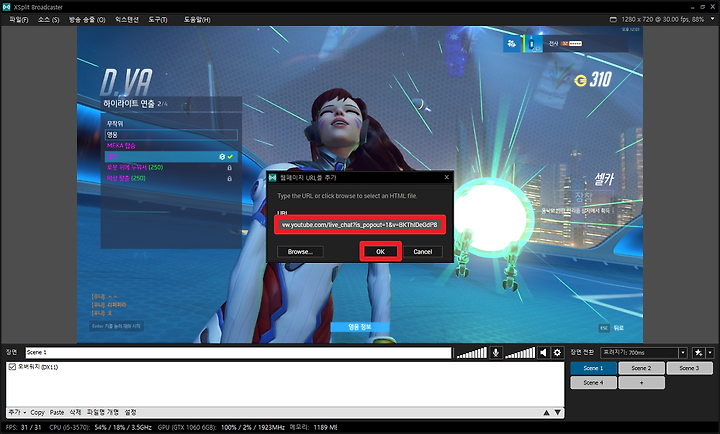
Task: Click the currency coin icon showing 310
Action: tap(580, 80)
